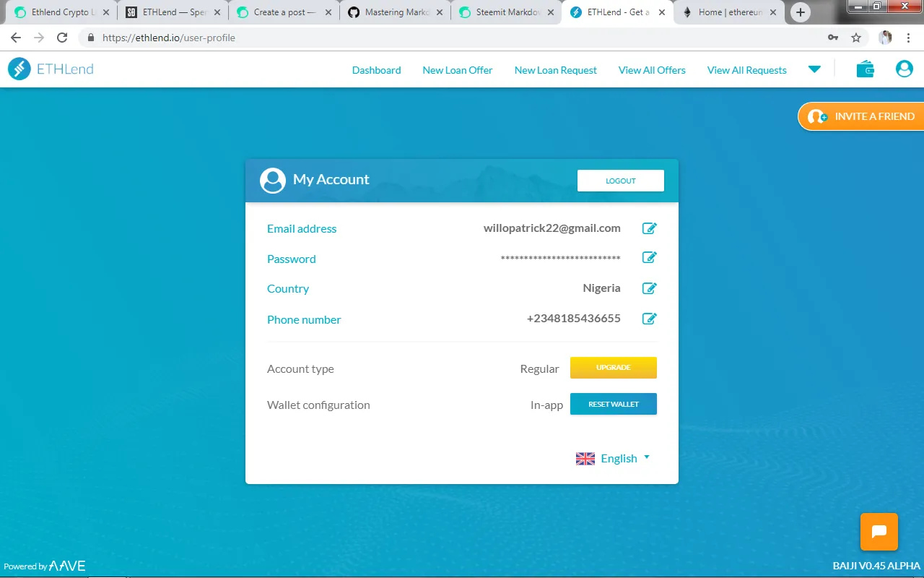Click the yellow UPGRADE button
This screenshot has height=578, width=924.
614,368
